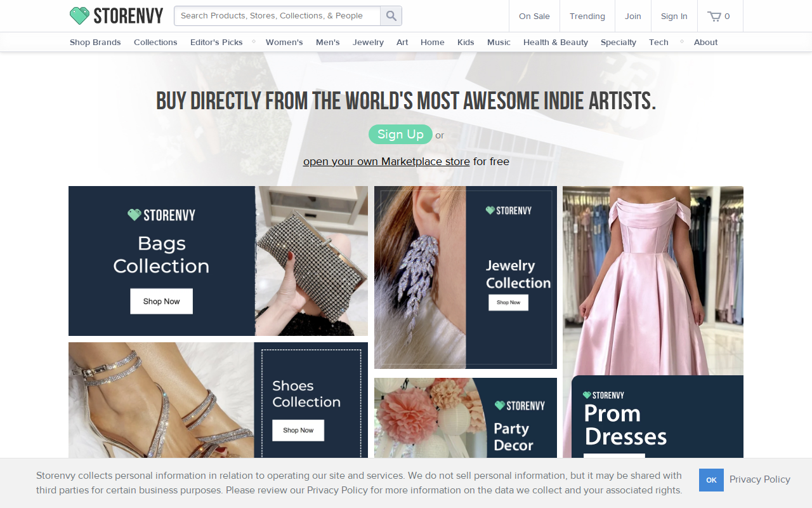Select the Home category
Image resolution: width=812 pixels, height=508 pixels.
tap(433, 42)
